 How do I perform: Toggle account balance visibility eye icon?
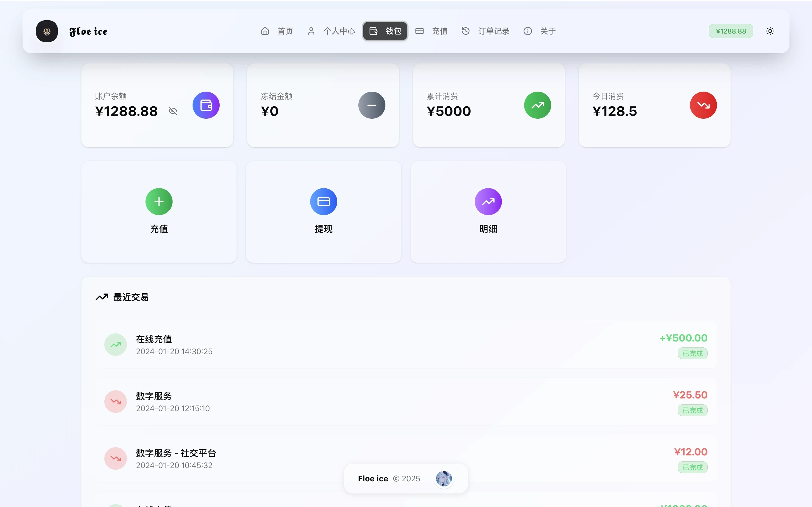pos(173,111)
